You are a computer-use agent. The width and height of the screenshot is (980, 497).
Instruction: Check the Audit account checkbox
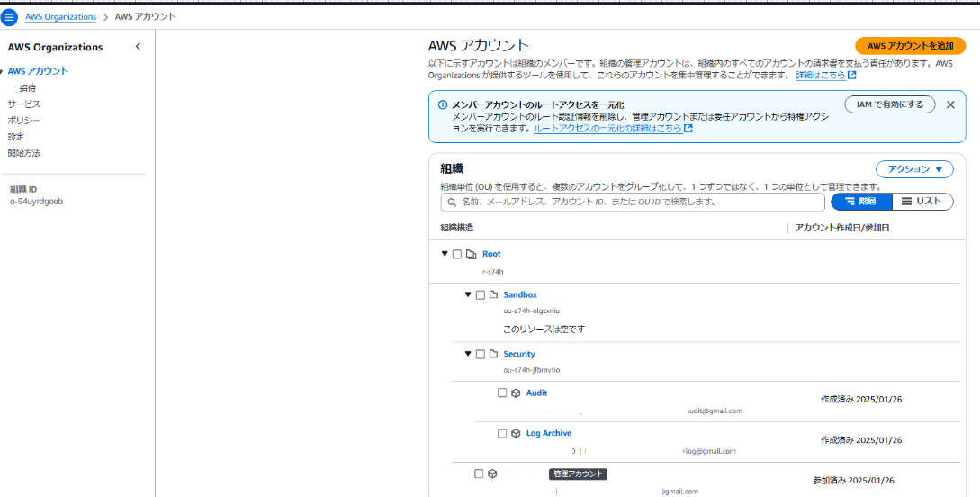[502, 393]
